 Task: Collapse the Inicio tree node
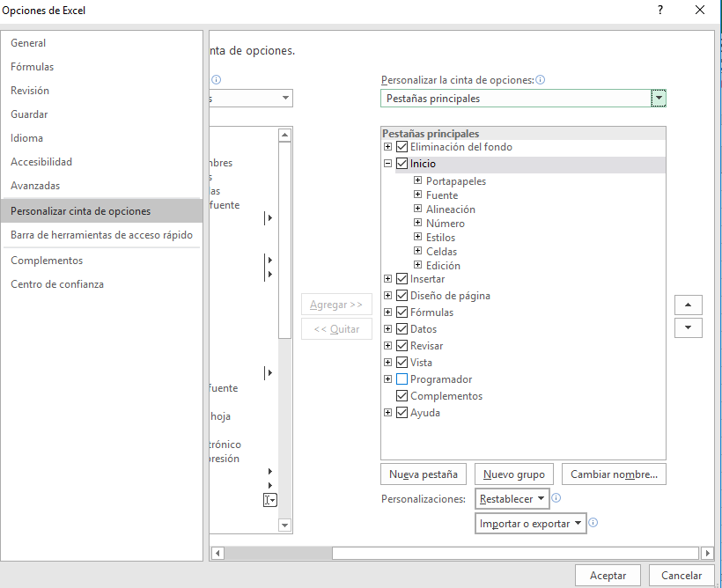[x=387, y=164]
